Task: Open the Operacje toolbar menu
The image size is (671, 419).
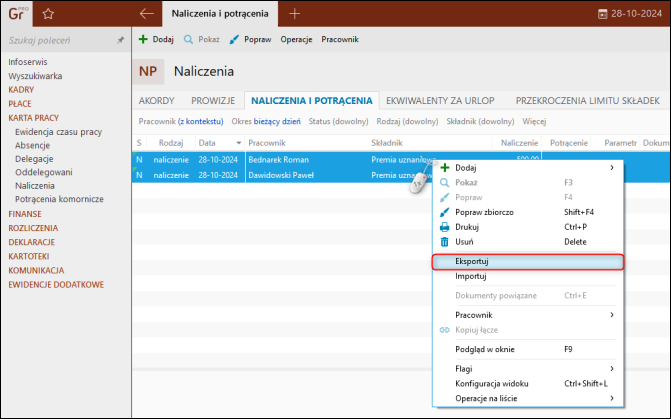Action: tap(296, 39)
